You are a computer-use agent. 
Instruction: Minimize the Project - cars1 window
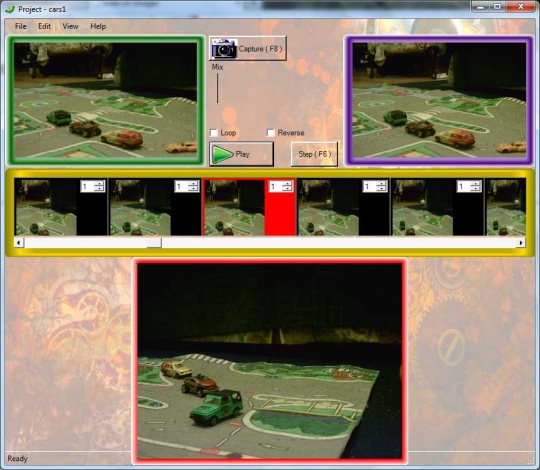481,7
